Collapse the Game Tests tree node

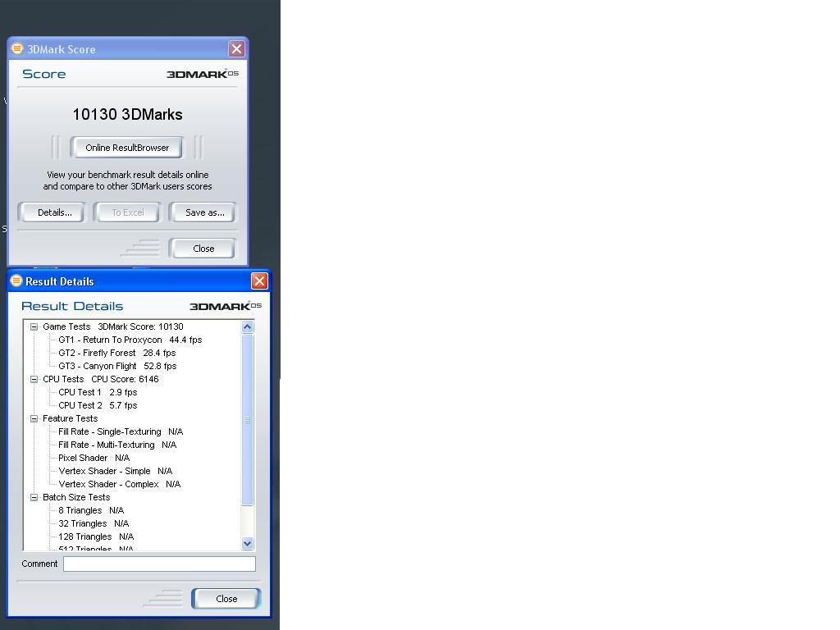pos(34,326)
